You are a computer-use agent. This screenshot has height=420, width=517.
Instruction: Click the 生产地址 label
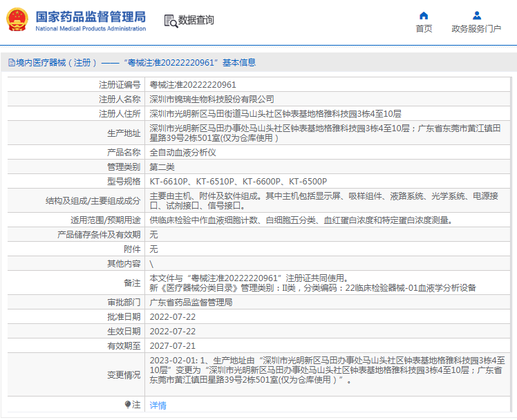pos(124,133)
